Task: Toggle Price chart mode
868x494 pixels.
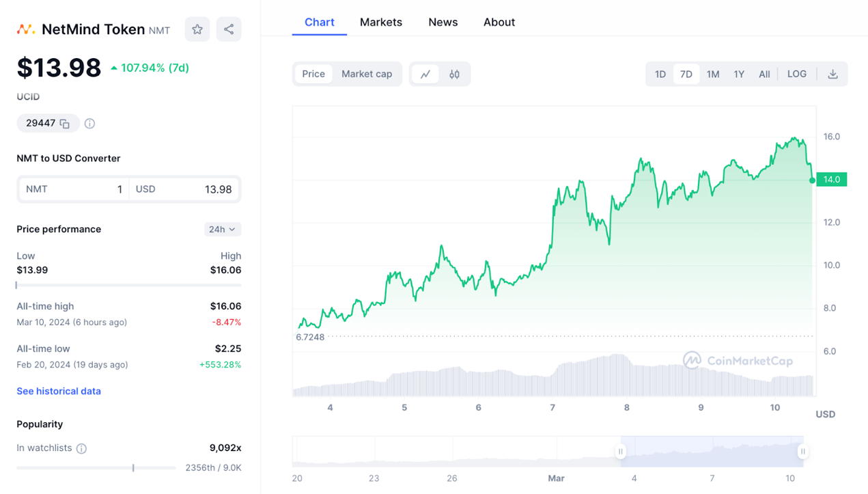Action: [313, 74]
